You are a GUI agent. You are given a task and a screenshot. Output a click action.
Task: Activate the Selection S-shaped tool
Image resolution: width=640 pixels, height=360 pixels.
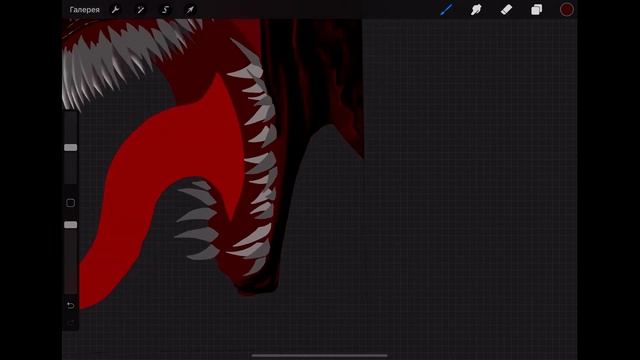[x=165, y=10]
